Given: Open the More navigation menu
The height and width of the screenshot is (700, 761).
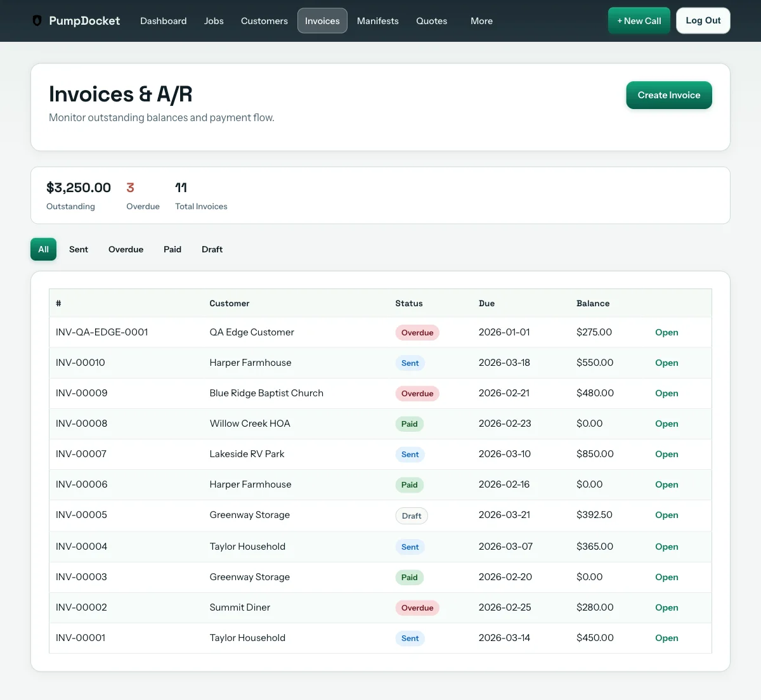Looking at the screenshot, I should click(x=481, y=21).
